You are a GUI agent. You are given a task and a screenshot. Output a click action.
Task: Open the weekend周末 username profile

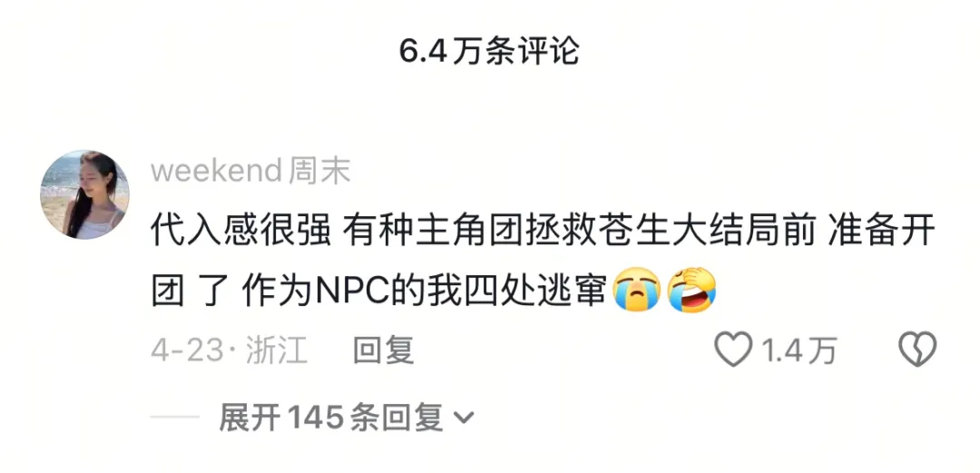click(250, 171)
